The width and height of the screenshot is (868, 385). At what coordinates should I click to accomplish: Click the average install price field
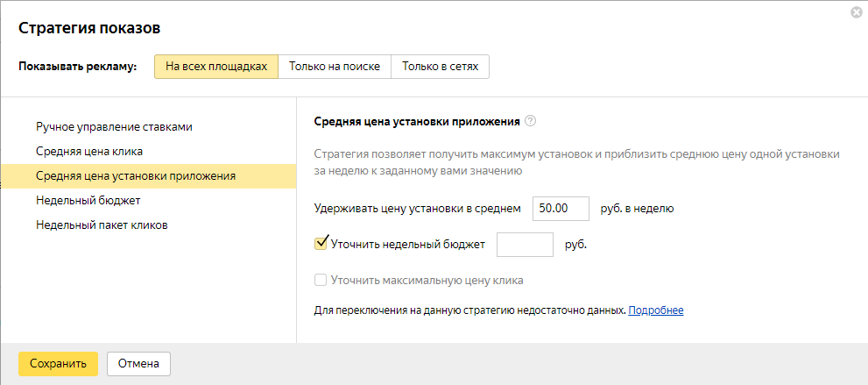[x=560, y=209]
